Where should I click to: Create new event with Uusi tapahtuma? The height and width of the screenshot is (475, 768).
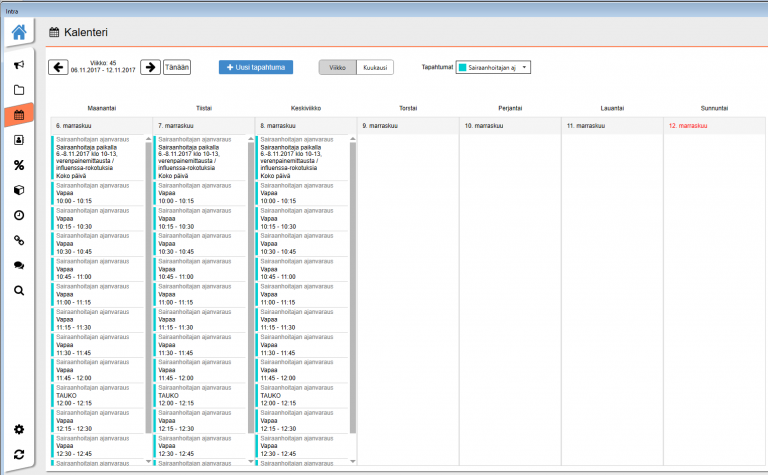[256, 67]
